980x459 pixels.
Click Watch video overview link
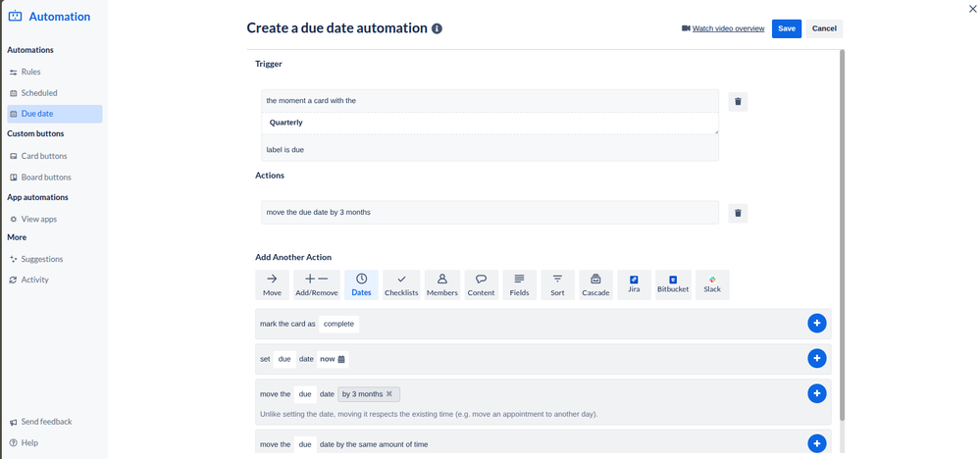728,28
